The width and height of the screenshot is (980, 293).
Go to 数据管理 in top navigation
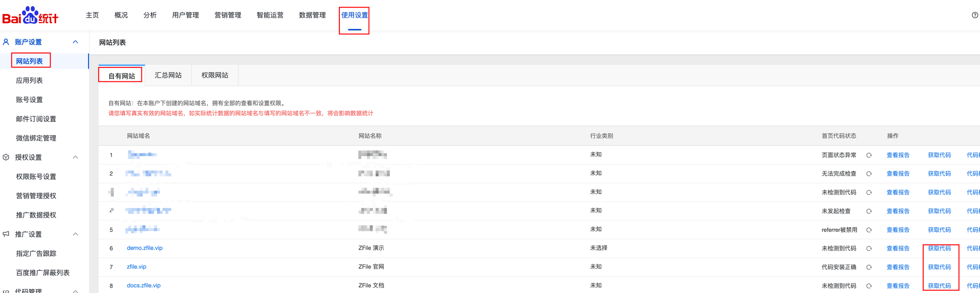pos(312,15)
